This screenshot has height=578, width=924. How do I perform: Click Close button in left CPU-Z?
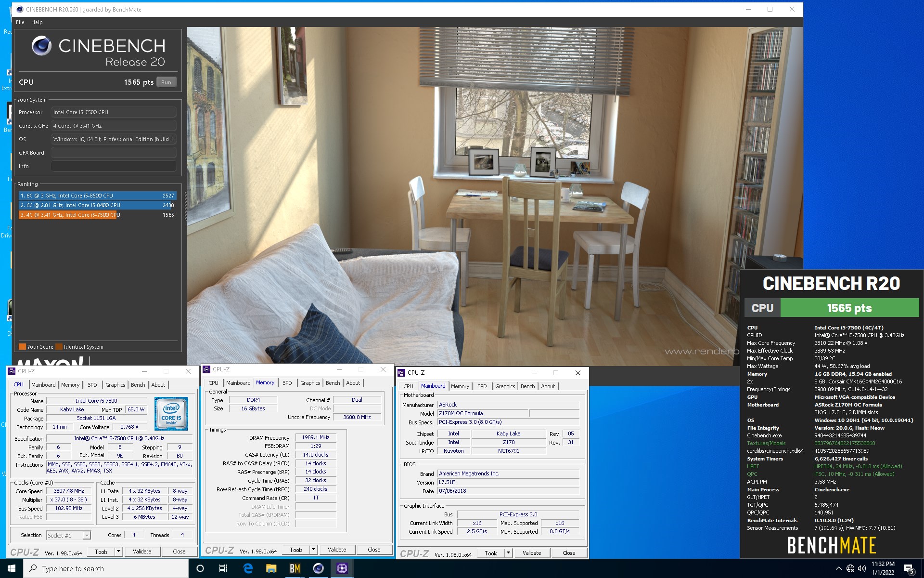click(x=179, y=552)
